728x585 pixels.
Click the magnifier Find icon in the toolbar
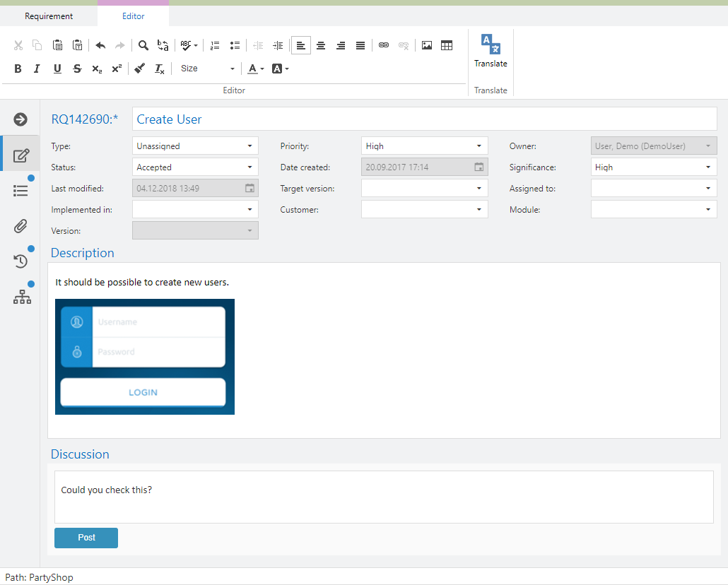(x=143, y=45)
